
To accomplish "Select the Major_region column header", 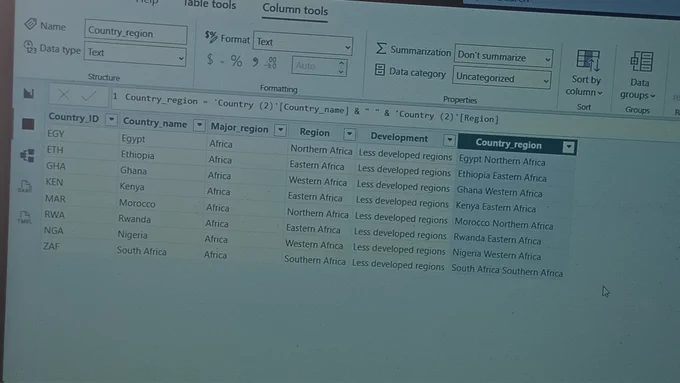I will click(x=239, y=128).
